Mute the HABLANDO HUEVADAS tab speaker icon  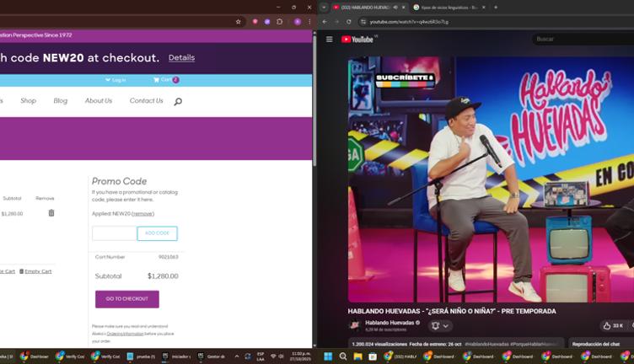click(395, 8)
